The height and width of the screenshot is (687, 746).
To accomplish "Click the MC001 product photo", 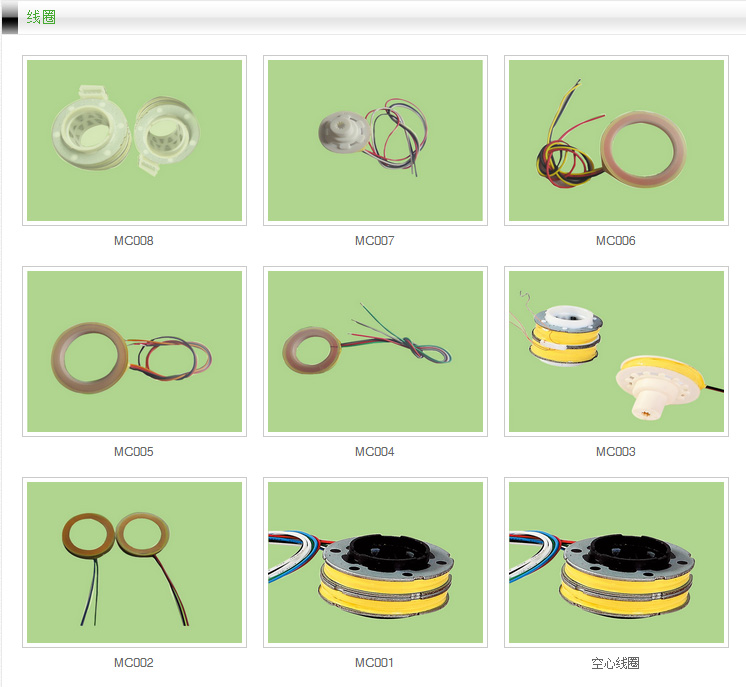I will point(375,562).
